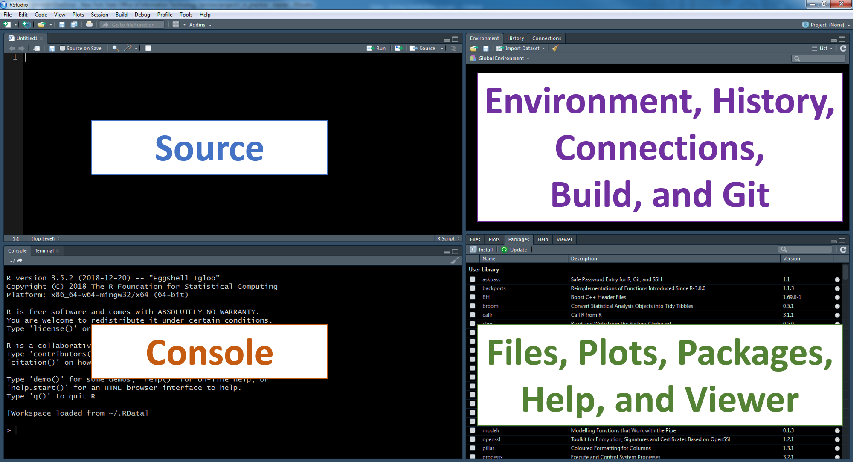This screenshot has height=462, width=868.
Task: Check the pillar package box
Action: pyautogui.click(x=473, y=448)
